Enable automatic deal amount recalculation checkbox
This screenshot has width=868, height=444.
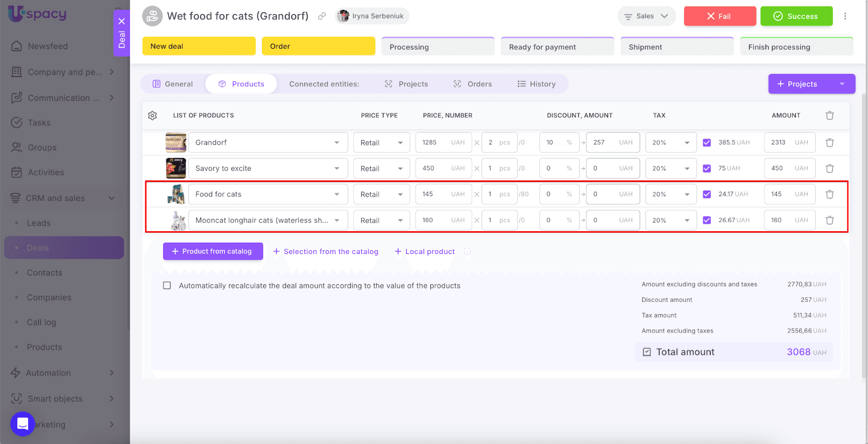167,286
